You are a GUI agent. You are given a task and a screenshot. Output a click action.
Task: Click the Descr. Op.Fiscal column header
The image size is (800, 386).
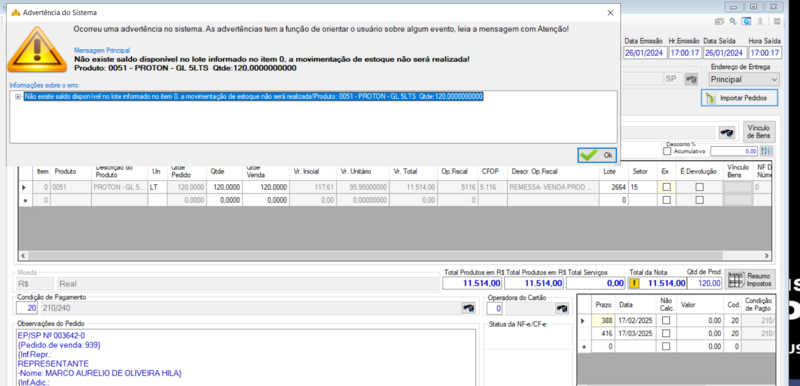[553, 172]
